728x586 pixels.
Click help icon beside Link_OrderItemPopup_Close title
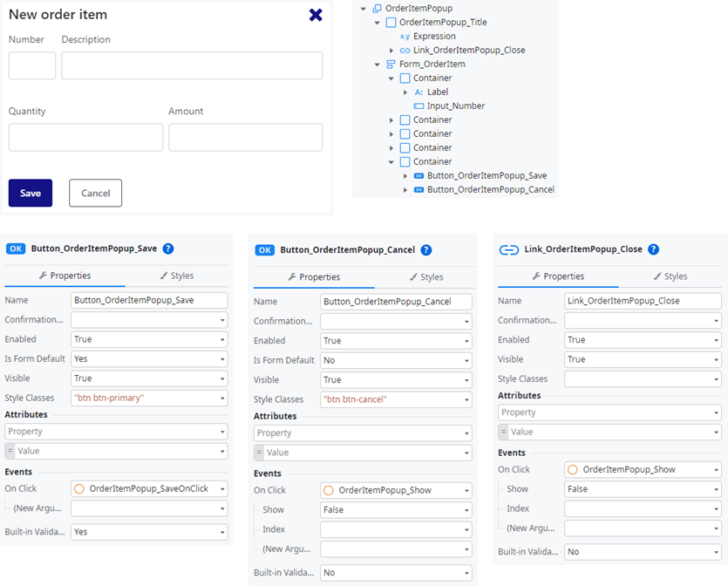coord(654,249)
